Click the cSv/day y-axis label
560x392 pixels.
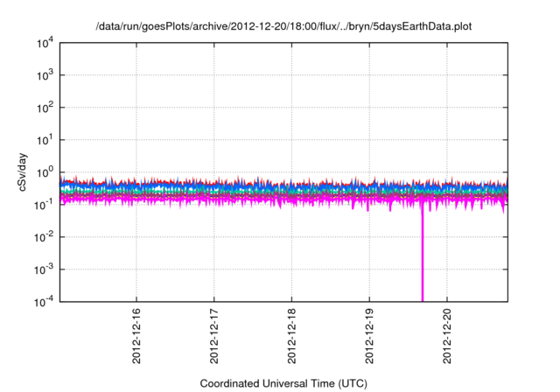(23, 172)
